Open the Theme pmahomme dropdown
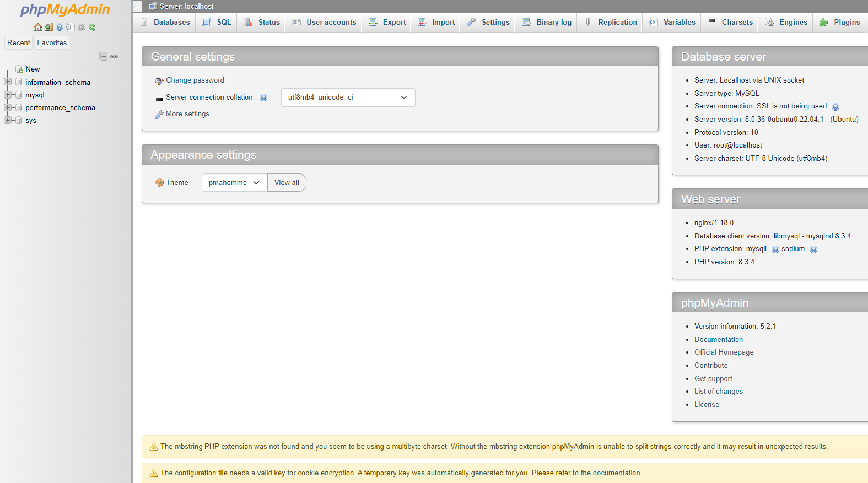 tap(234, 183)
